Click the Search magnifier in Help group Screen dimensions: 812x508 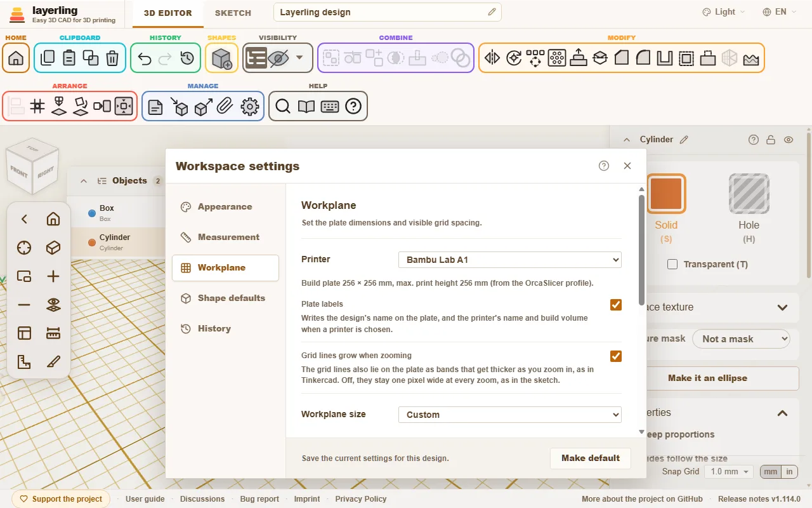(x=283, y=106)
